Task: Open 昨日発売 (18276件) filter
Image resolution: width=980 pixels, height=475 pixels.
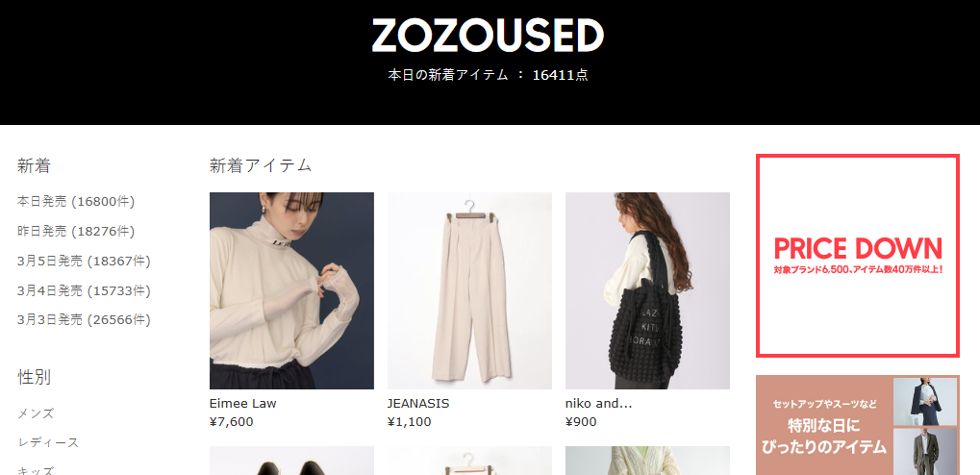Action: (x=76, y=231)
